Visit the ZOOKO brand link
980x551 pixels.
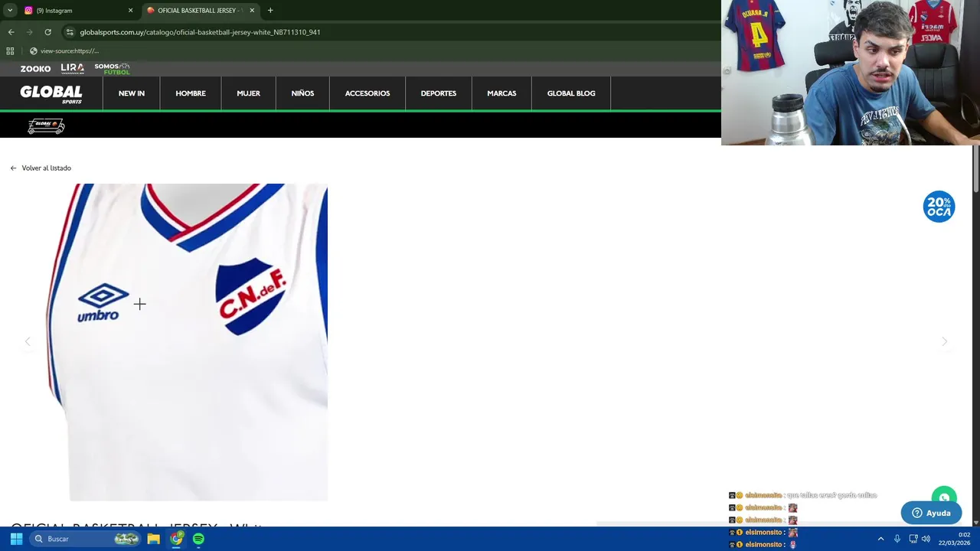(35, 69)
